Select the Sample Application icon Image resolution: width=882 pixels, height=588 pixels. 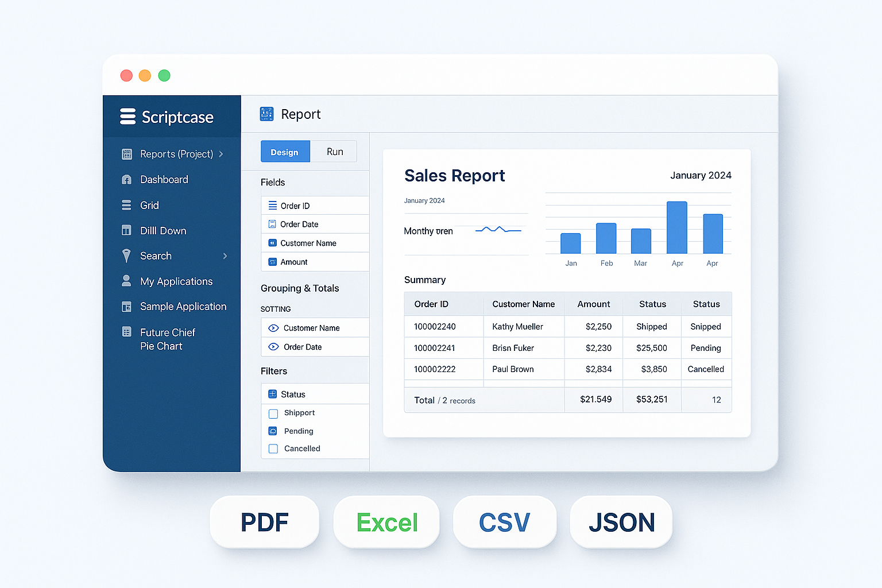tap(126, 307)
